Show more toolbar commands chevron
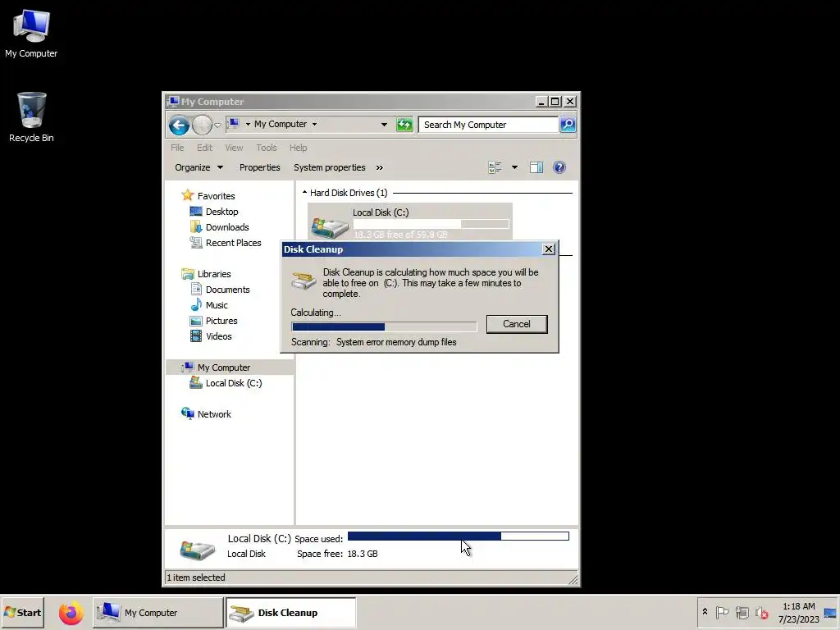 tap(379, 167)
